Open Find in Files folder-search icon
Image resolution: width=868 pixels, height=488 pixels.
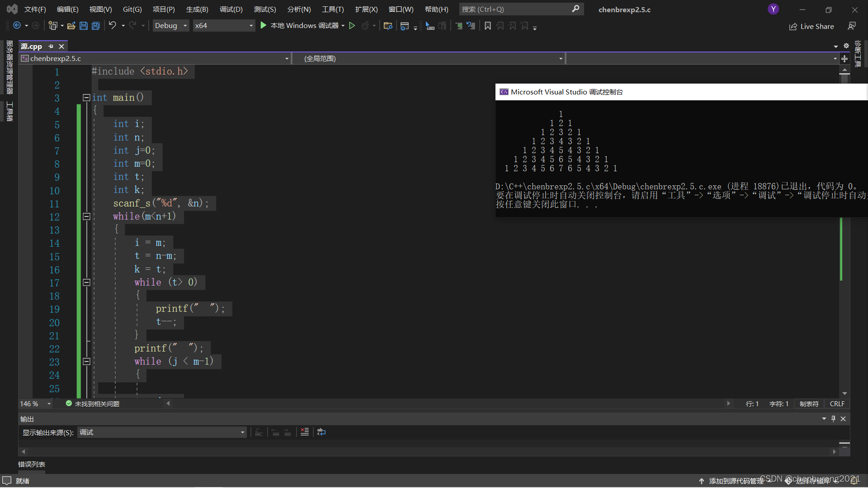click(387, 26)
